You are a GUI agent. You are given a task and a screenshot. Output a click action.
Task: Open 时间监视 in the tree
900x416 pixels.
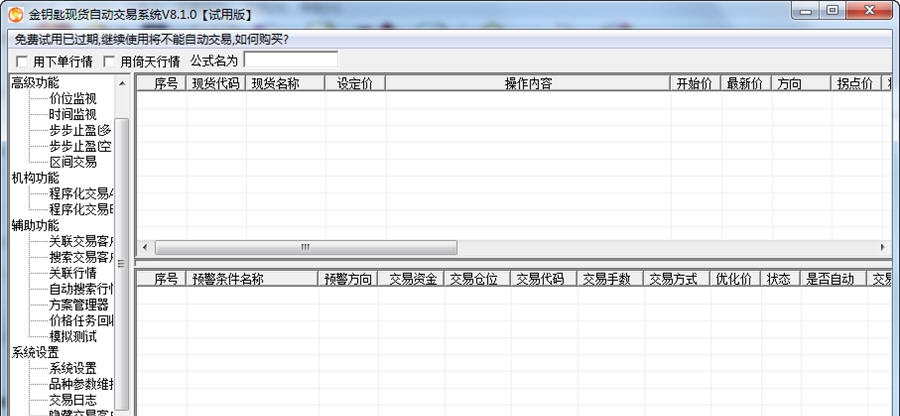coord(73,115)
